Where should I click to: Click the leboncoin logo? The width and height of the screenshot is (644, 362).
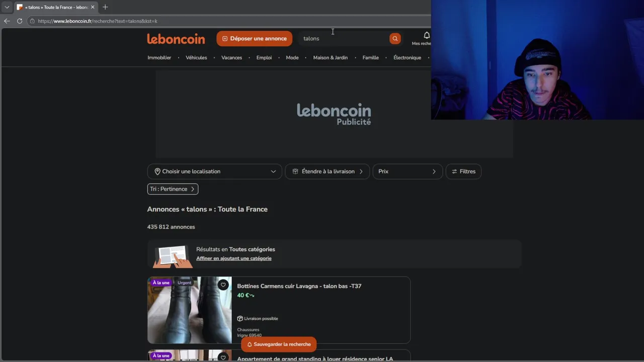coord(176,39)
